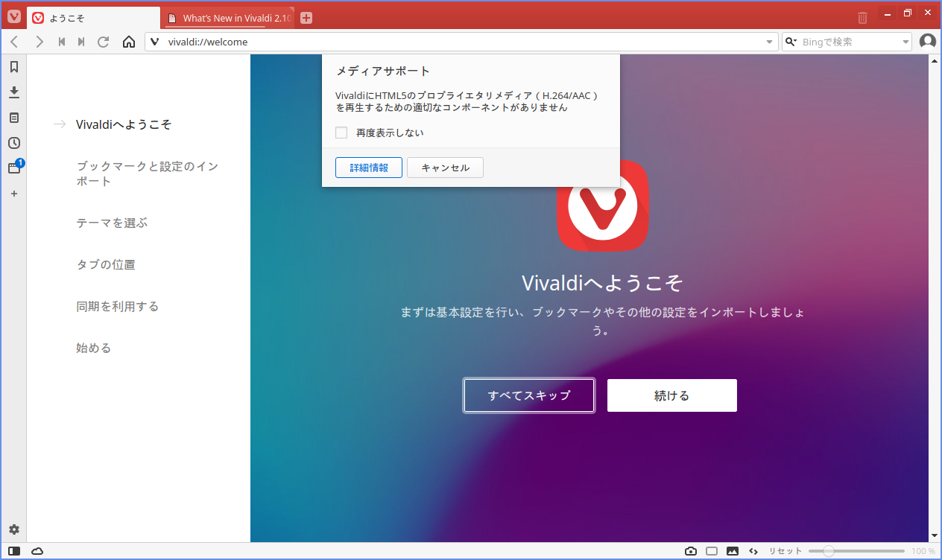This screenshot has width=942, height=560.
Task: Minimize the Vivaldi window
Action: point(888,14)
